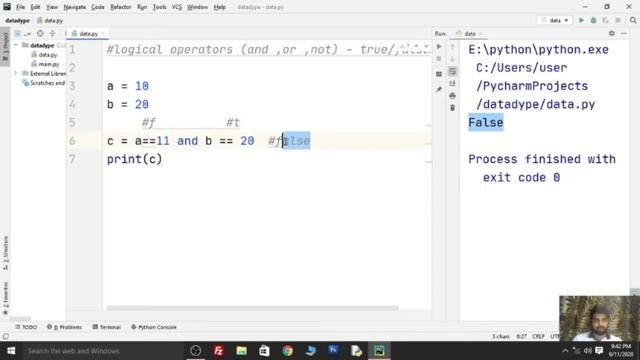Click datadype breadcrumb in navigation bar
Image resolution: width=640 pixels, height=360 pixels.
pos(18,20)
